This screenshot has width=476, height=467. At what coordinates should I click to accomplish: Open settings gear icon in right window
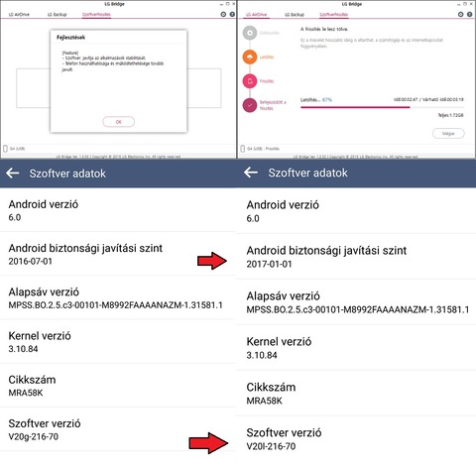(x=460, y=14)
